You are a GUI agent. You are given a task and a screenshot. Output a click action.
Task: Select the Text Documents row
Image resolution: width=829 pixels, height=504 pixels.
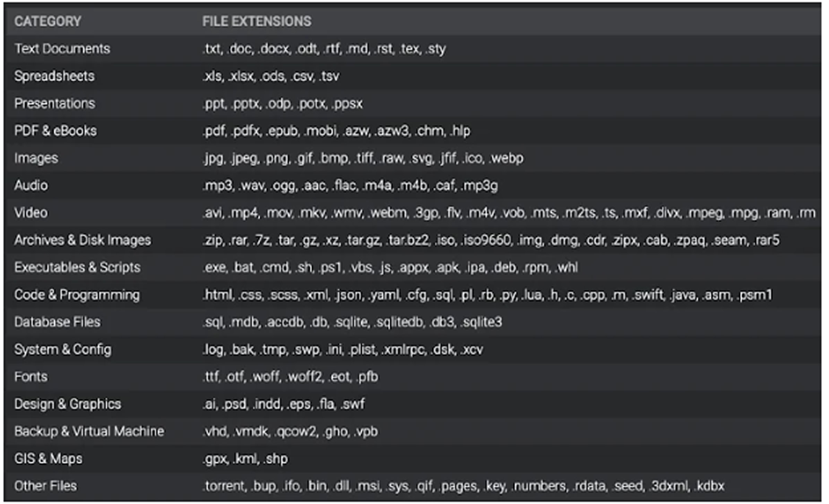pyautogui.click(x=413, y=49)
